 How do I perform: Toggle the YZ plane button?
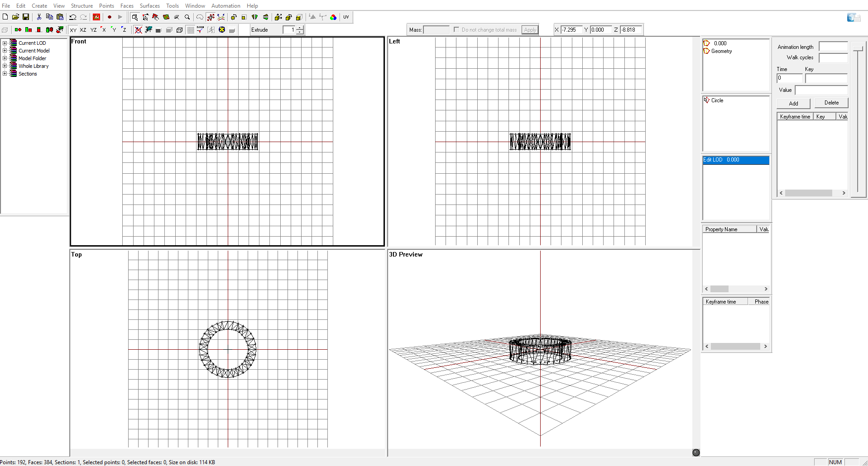(x=93, y=30)
